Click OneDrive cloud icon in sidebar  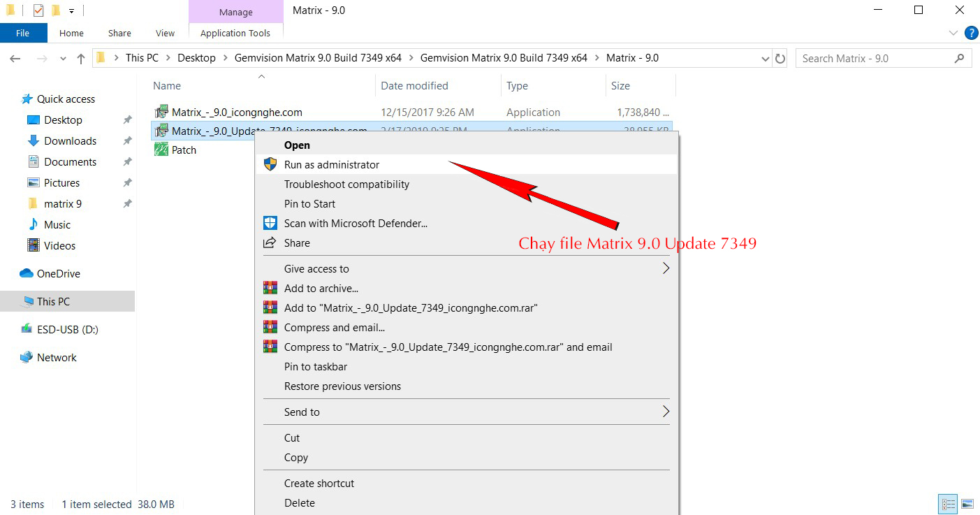pos(27,273)
